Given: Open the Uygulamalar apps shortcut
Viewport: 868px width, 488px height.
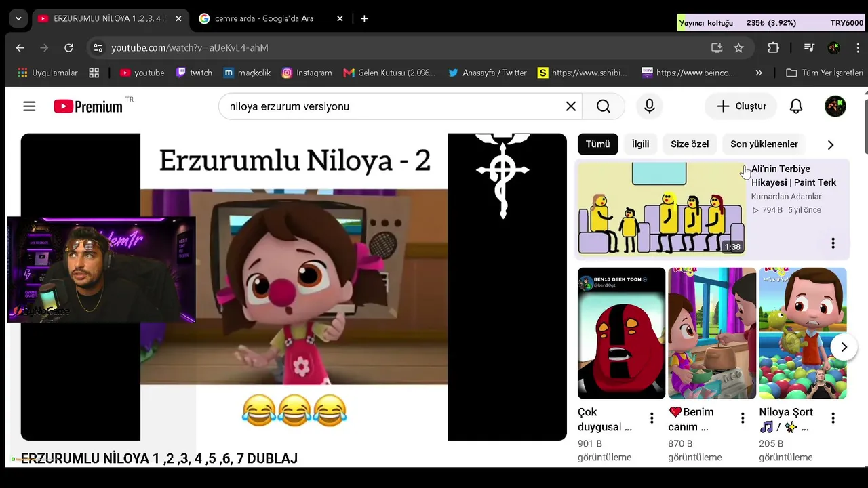Looking at the screenshot, I should pos(47,73).
